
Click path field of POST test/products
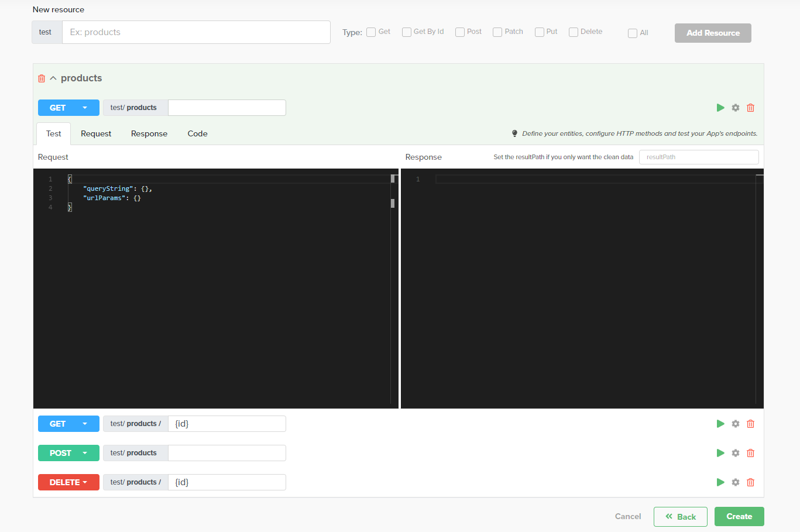coord(226,453)
